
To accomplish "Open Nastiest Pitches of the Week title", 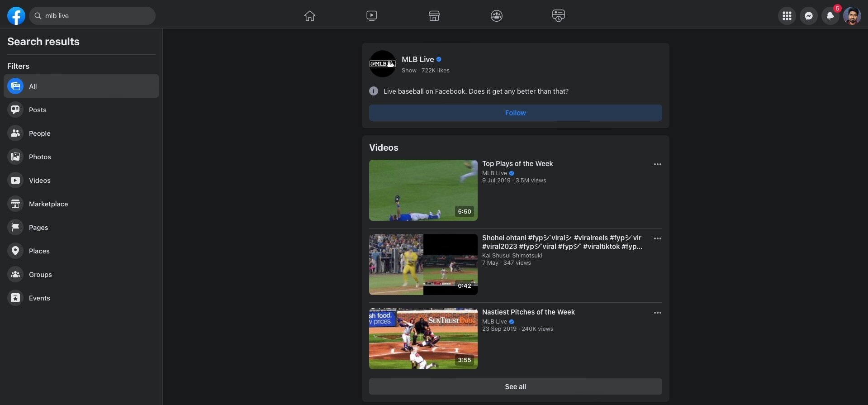I will [528, 312].
